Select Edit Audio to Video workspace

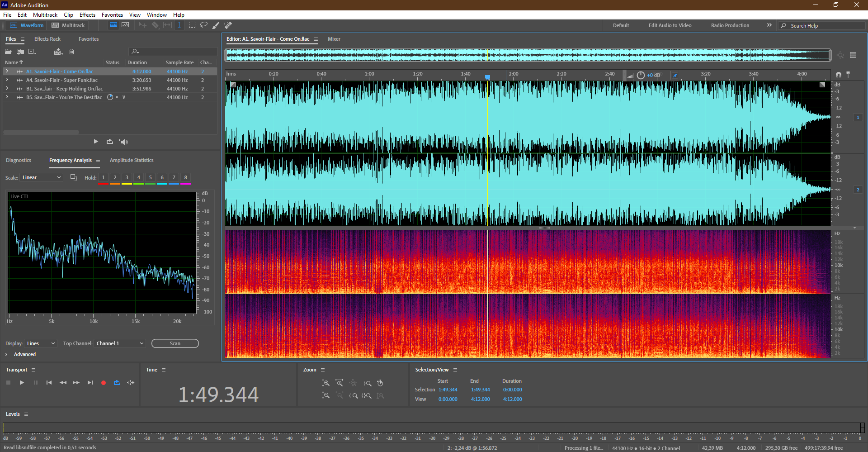[670, 25]
